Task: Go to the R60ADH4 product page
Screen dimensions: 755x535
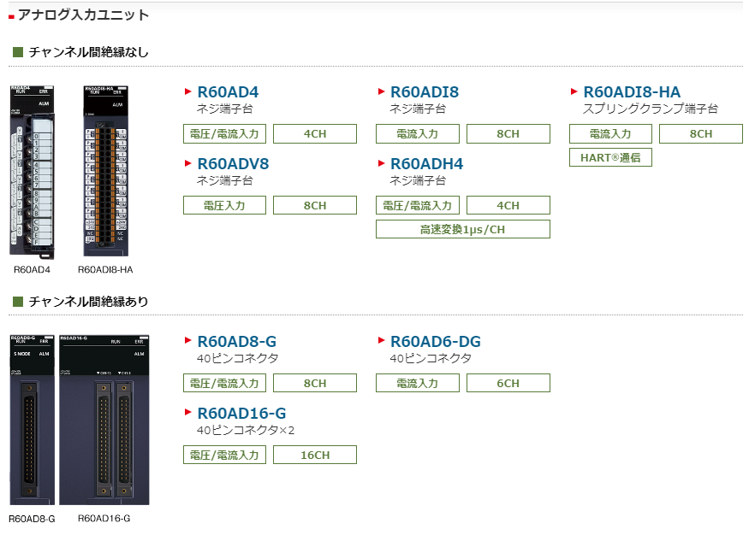Action: click(426, 164)
